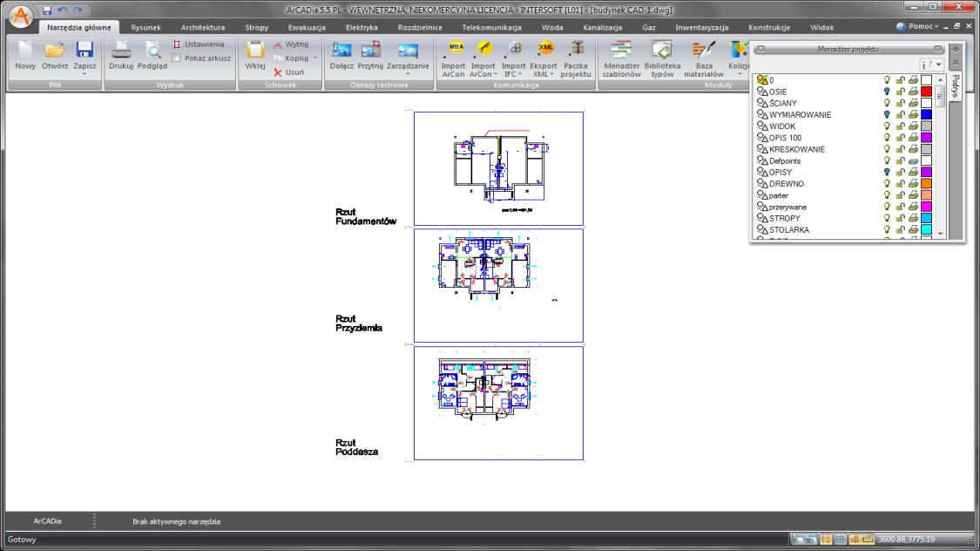Screen dimensions: 980x551
Task: Click the Ustawienia print settings icon
Action: (176, 44)
